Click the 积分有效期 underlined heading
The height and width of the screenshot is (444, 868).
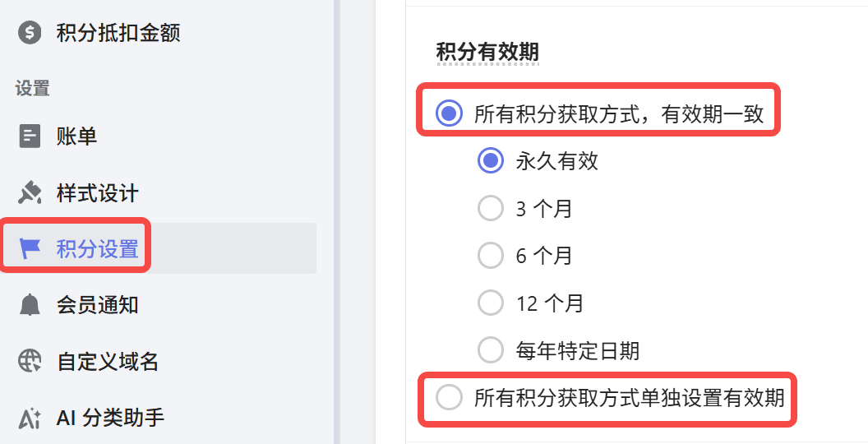(x=487, y=52)
